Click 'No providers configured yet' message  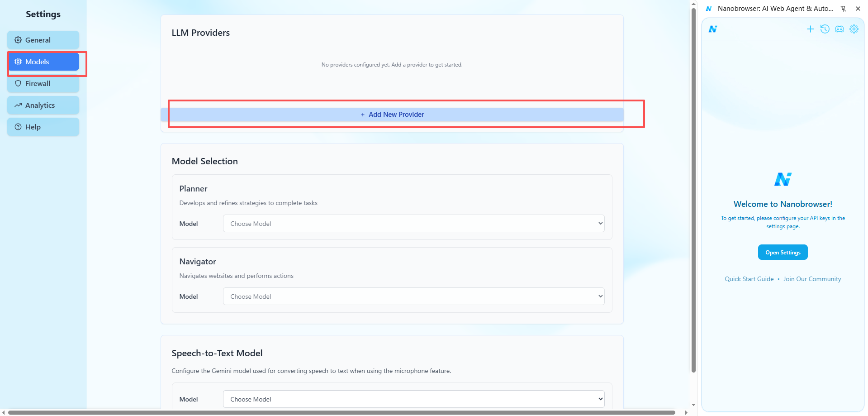point(392,65)
